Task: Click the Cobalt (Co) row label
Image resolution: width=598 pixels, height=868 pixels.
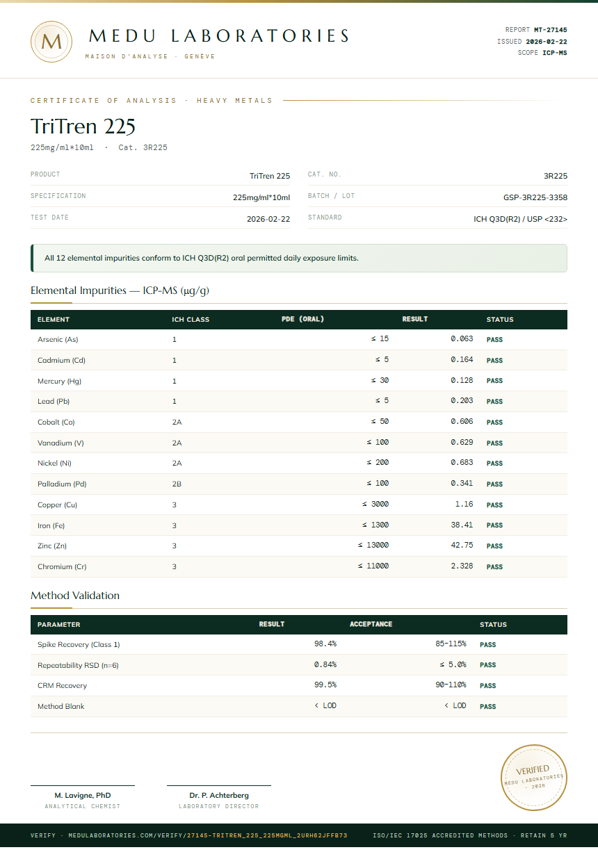Action: 56,422
